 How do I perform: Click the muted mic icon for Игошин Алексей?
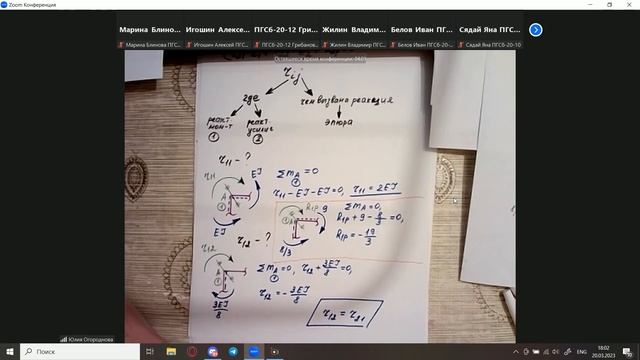click(x=189, y=45)
